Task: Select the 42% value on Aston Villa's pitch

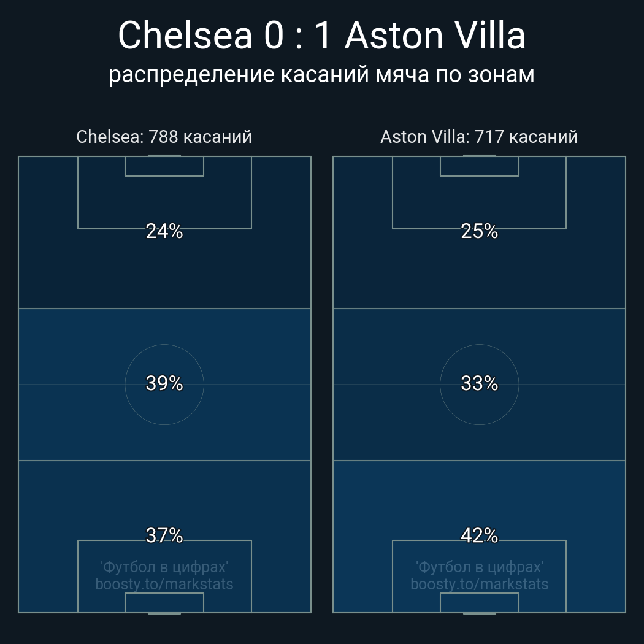Action: pyautogui.click(x=479, y=535)
